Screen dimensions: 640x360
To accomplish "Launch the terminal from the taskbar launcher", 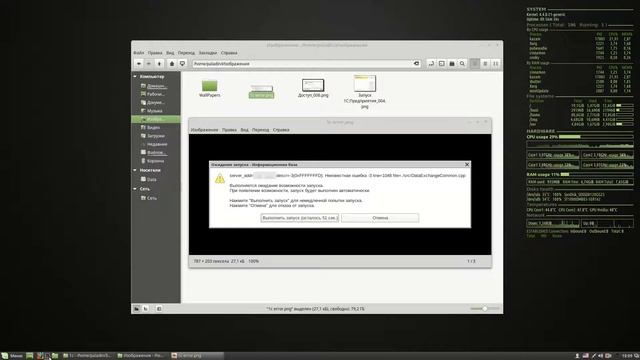I will coord(47,356).
